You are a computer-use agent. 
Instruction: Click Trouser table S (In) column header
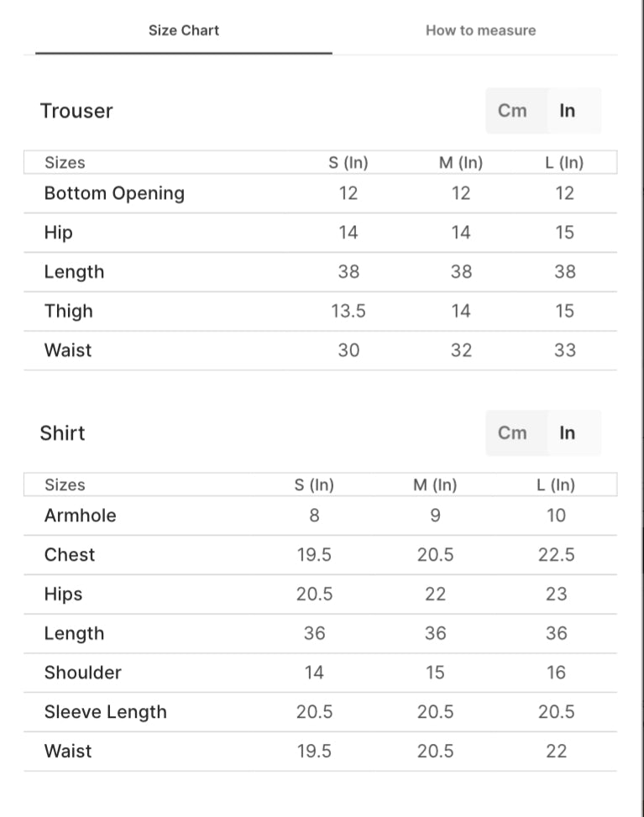(348, 163)
